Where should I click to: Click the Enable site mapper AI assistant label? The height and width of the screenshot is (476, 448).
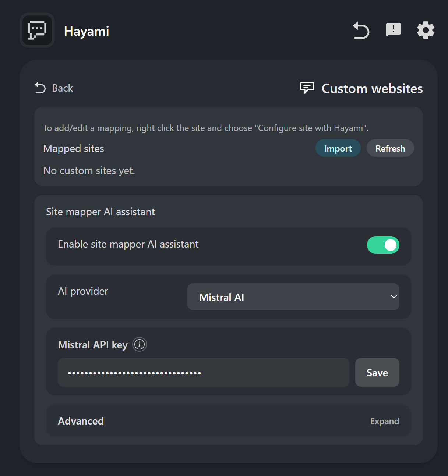128,244
